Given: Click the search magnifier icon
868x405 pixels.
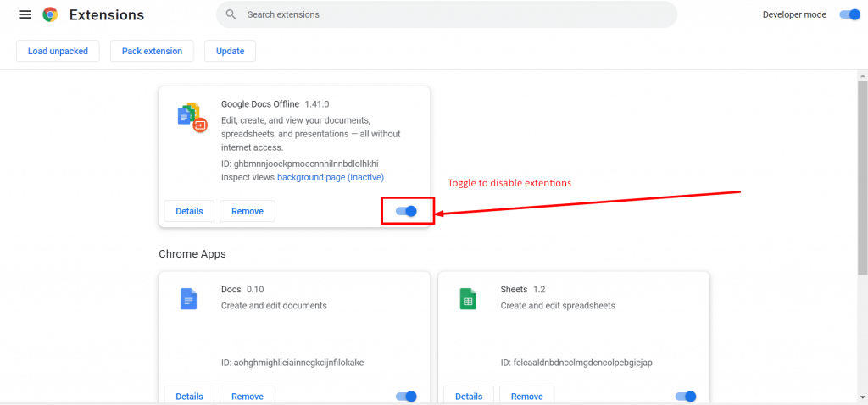Looking at the screenshot, I should [x=231, y=14].
